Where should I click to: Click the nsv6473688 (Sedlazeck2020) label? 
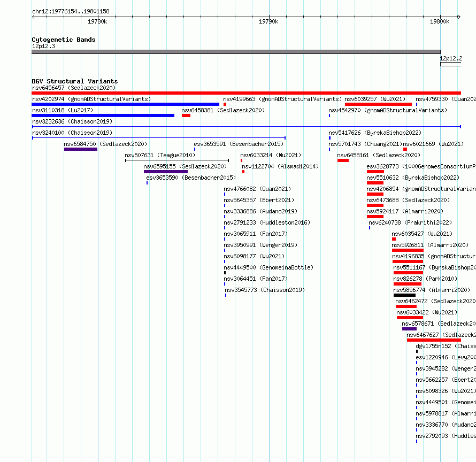point(408,200)
